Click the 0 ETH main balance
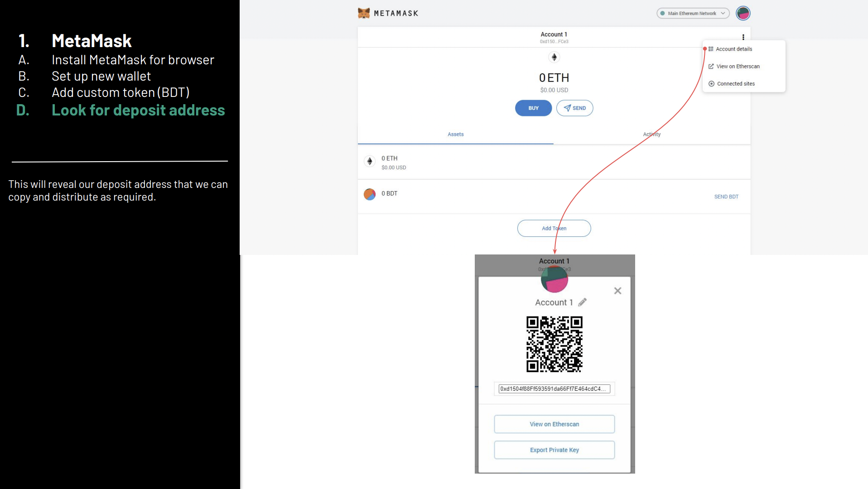868x489 pixels. pyautogui.click(x=554, y=78)
